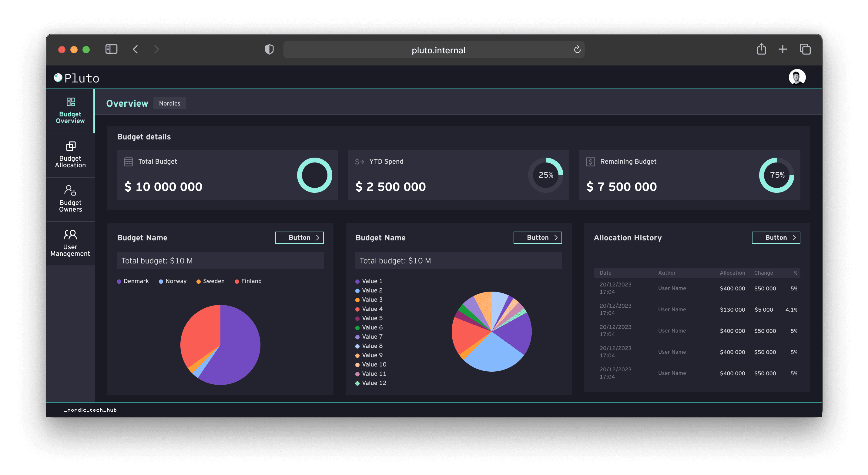Screen dimensions: 868x475
Task: Toggle the browser sidebar panel icon
Action: pyautogui.click(x=111, y=49)
